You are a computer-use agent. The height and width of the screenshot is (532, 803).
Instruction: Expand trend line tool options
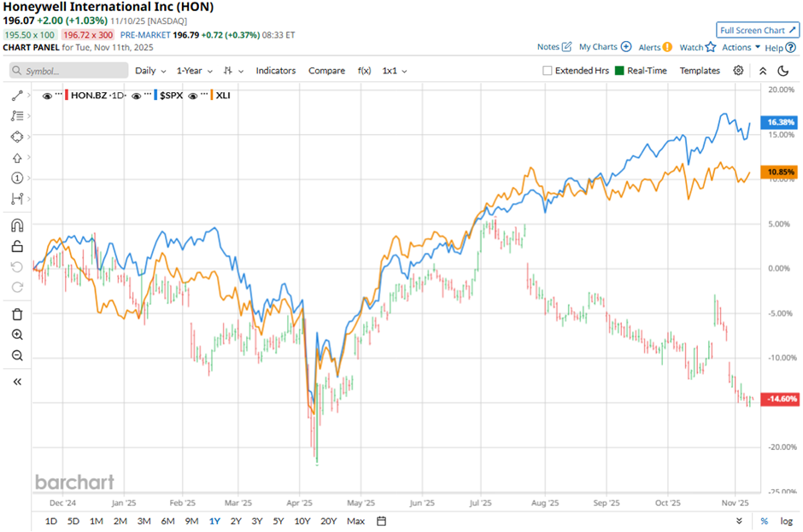29,96
